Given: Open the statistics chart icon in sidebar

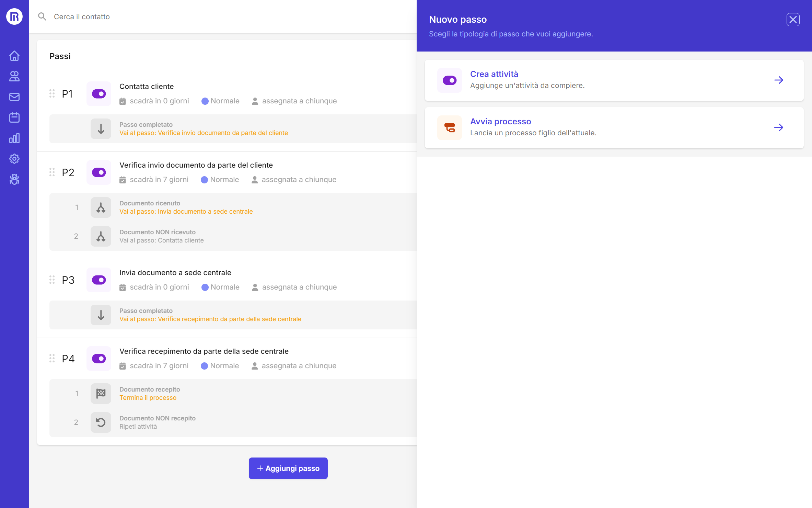Looking at the screenshot, I should (14, 138).
